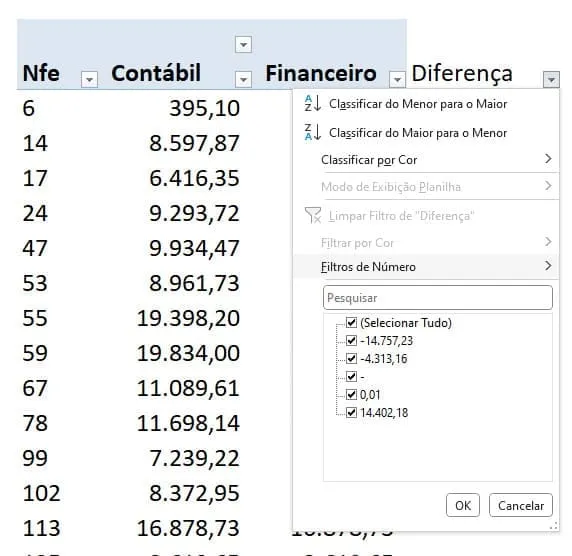Click the filter arrow above Contábil header
This screenshot has height=556, width=572.
243,45
